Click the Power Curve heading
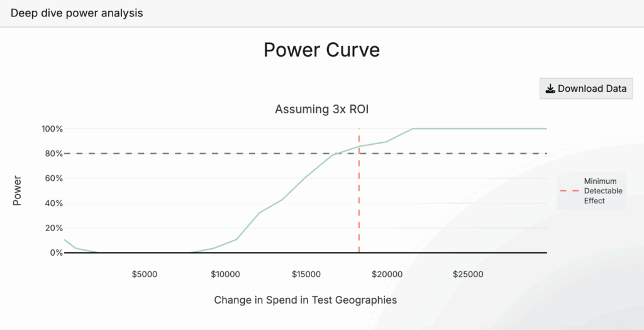 coord(321,50)
